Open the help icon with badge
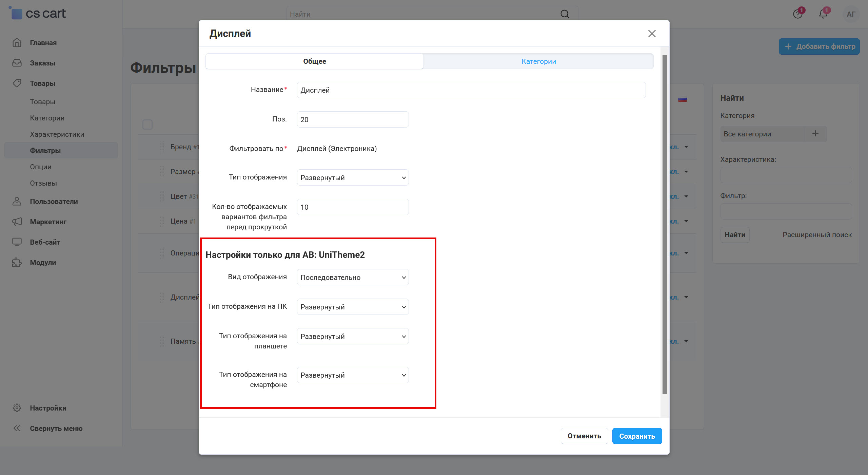Screen dimensions: 868x475 pyautogui.click(x=798, y=14)
